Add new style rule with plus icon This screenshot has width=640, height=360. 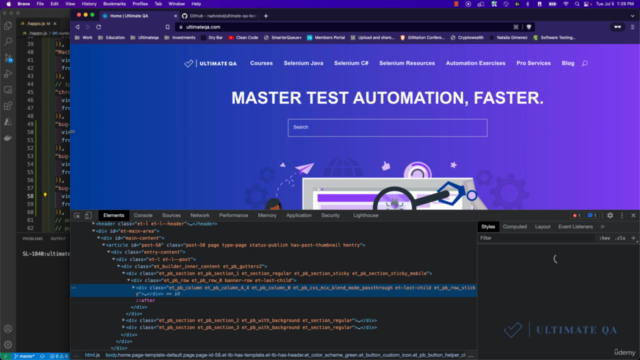point(633,238)
